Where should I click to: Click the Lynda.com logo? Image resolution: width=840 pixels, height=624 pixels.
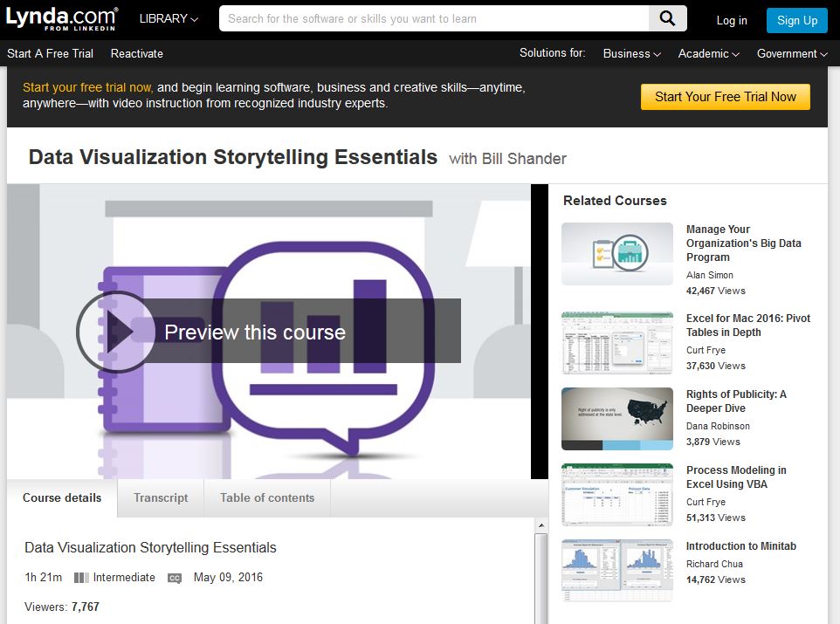(x=62, y=19)
